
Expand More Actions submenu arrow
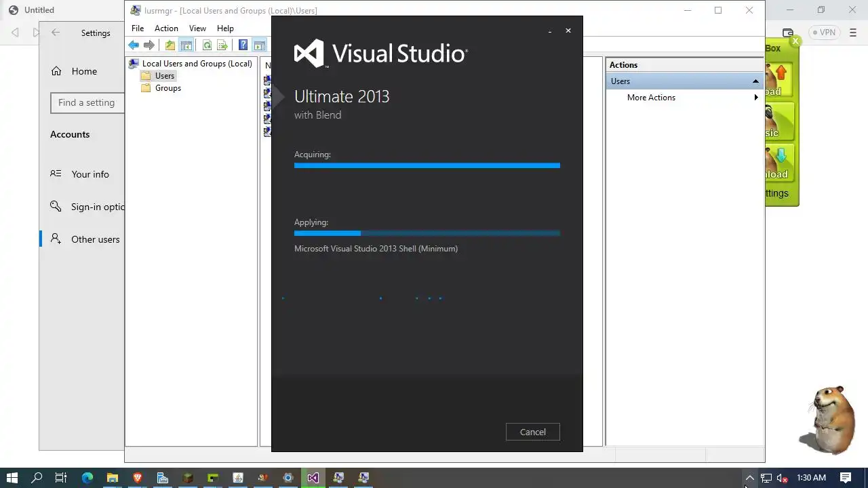pyautogui.click(x=756, y=98)
